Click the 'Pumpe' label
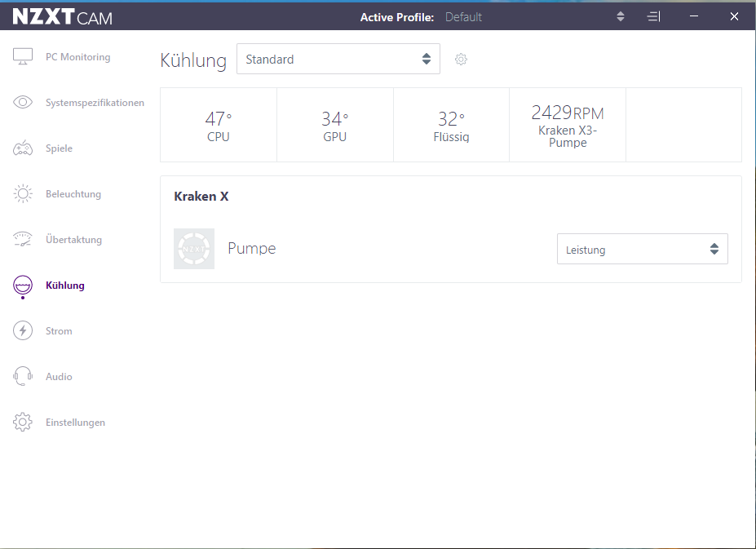The height and width of the screenshot is (549, 756). (x=252, y=249)
